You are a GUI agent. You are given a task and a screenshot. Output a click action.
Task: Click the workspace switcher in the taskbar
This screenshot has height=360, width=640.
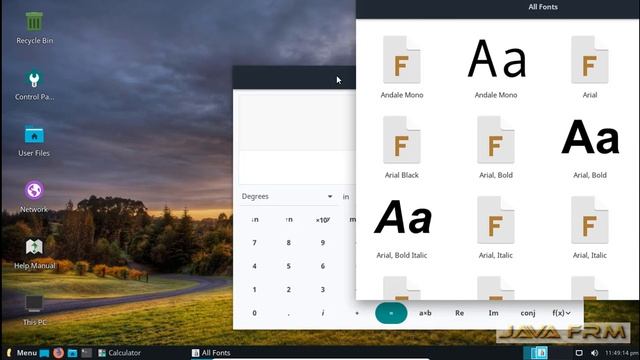(x=536, y=353)
